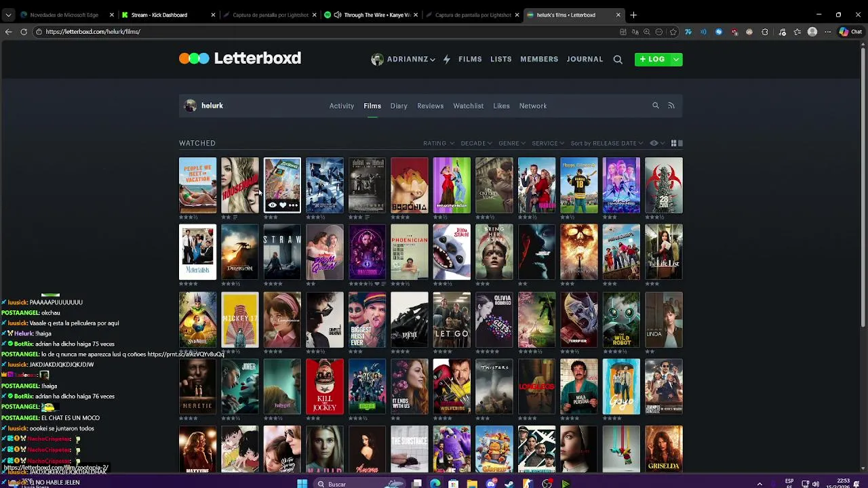Open People We Meet on Vacation poster
This screenshot has width=868, height=488.
pyautogui.click(x=197, y=185)
